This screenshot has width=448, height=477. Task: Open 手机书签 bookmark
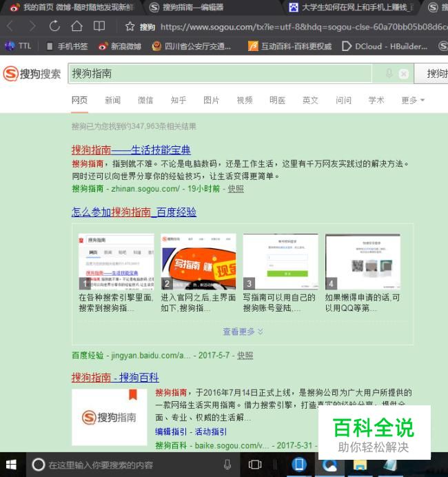[x=68, y=46]
